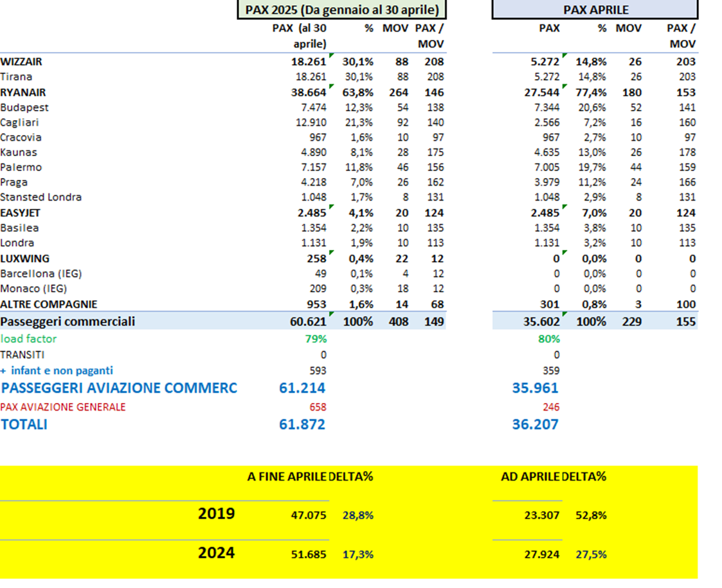
Task: Select the Basilea row label
Action: point(19,228)
